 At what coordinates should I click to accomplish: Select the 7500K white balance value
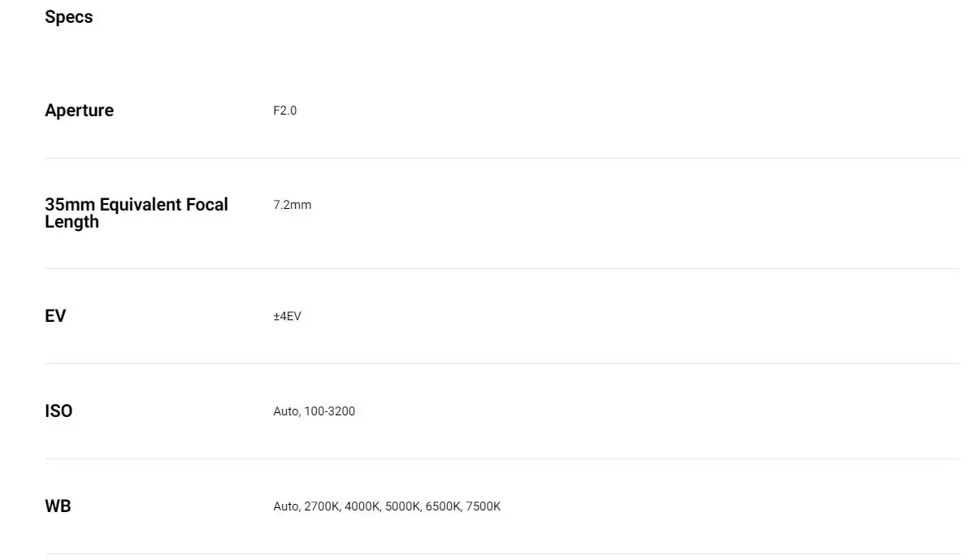483,506
